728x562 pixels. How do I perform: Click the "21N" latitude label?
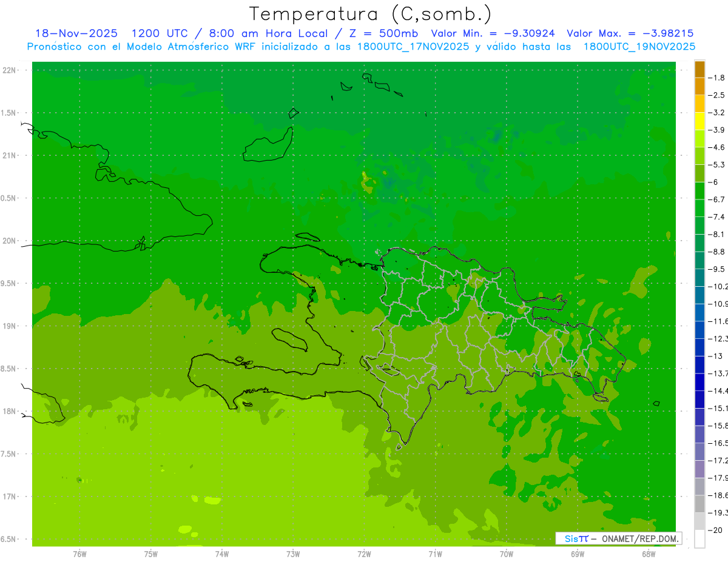pos(10,155)
